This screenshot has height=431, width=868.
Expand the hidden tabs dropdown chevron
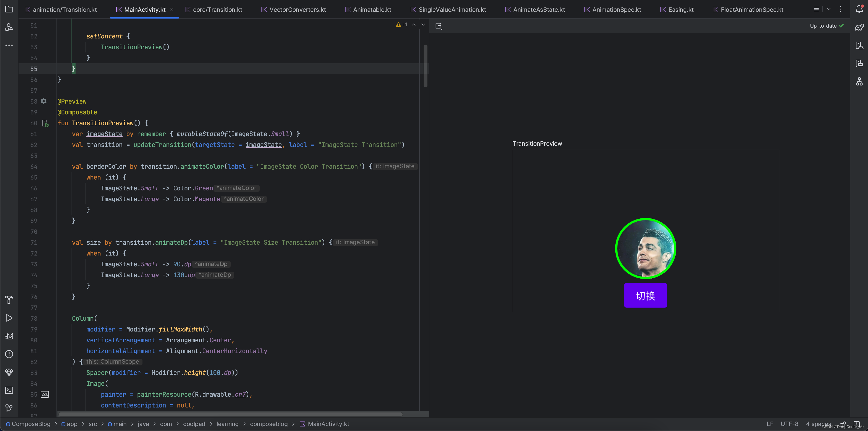pos(829,9)
